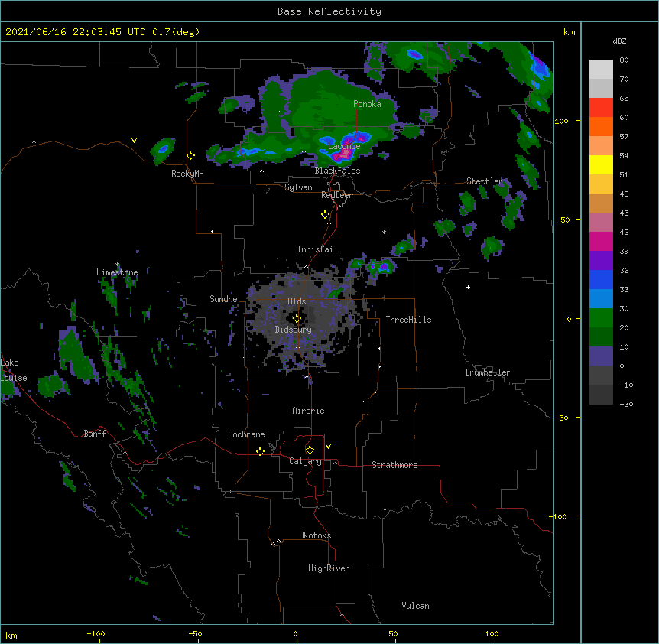Image resolution: width=659 pixels, height=644 pixels.
Task: Click the Vulcan town label
Action: (415, 606)
